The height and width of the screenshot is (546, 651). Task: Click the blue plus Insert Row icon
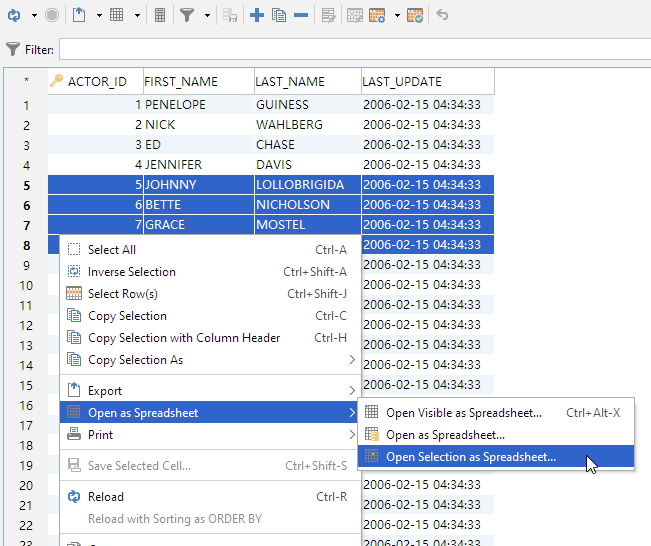coord(257,15)
